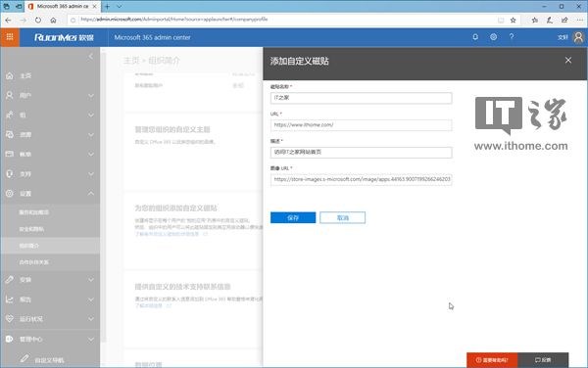Screen dimensions: 588x368
Task: Expand the 管理中心 menu chevron
Action: click(x=91, y=340)
